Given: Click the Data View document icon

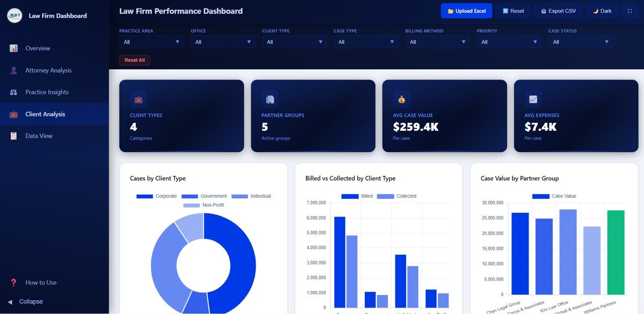Looking at the screenshot, I should (x=14, y=136).
